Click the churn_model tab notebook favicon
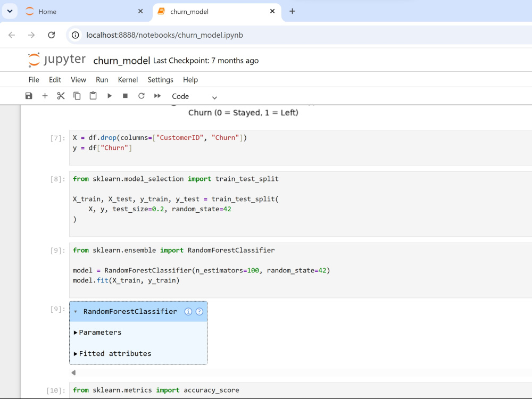Viewport: 532px width, 399px height. pos(161,11)
